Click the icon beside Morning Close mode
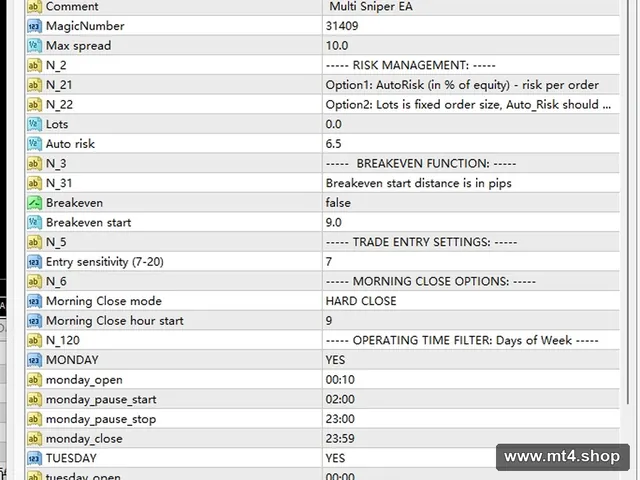 pos(34,301)
